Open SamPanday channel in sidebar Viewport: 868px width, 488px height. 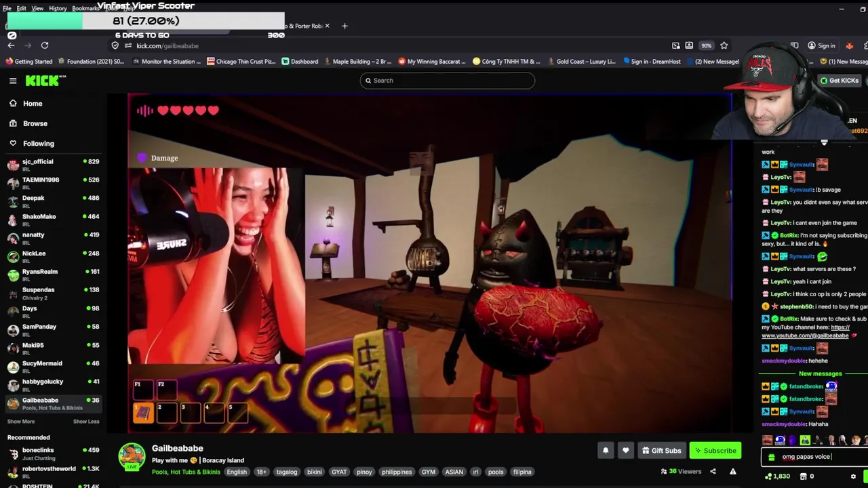[x=53, y=329]
